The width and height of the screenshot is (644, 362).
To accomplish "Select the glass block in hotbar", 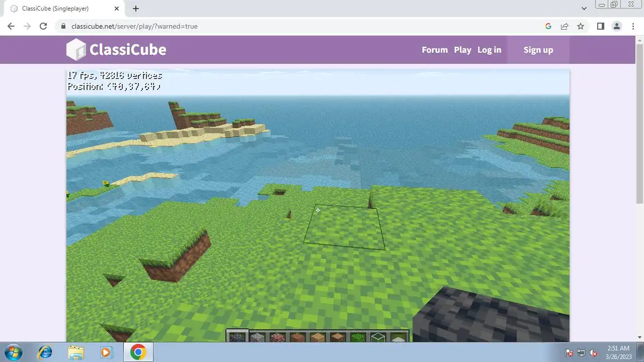I will pos(378,337).
